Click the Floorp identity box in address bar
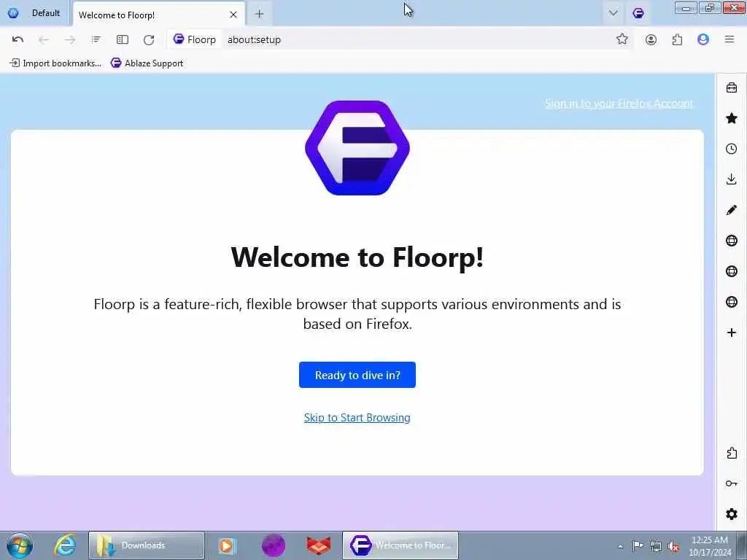The width and height of the screenshot is (747, 560). pos(194,39)
